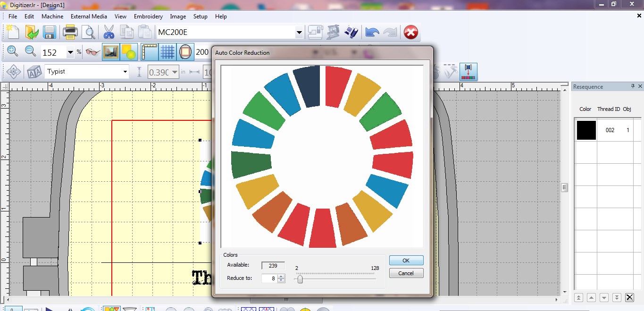Click the boxed X button below the Resequence list
This screenshot has height=311, width=644.
[629, 297]
